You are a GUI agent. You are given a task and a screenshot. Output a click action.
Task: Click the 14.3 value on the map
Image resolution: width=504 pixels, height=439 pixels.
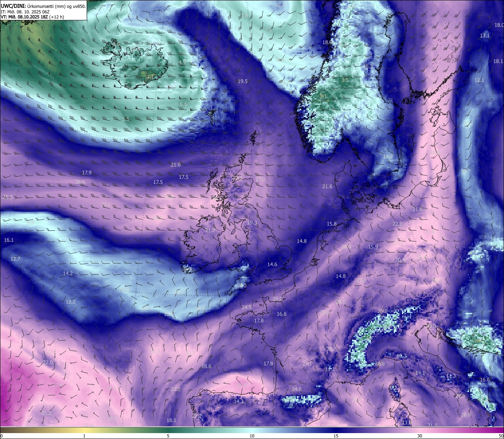pos(239,402)
